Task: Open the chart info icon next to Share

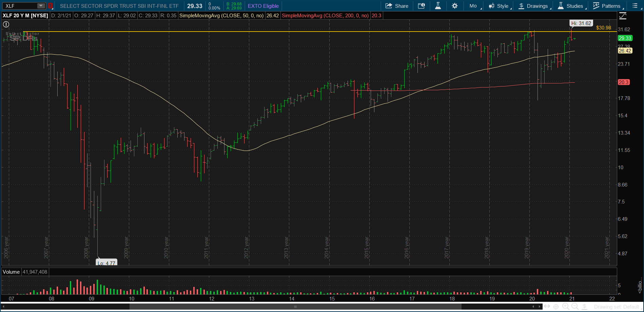Action: pyautogui.click(x=421, y=6)
